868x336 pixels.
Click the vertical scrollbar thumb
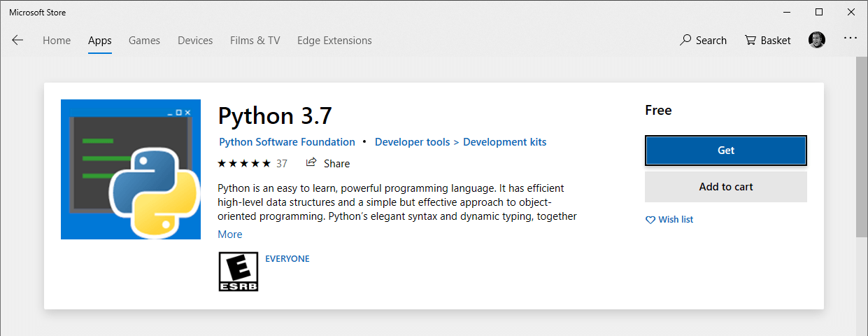(862, 147)
